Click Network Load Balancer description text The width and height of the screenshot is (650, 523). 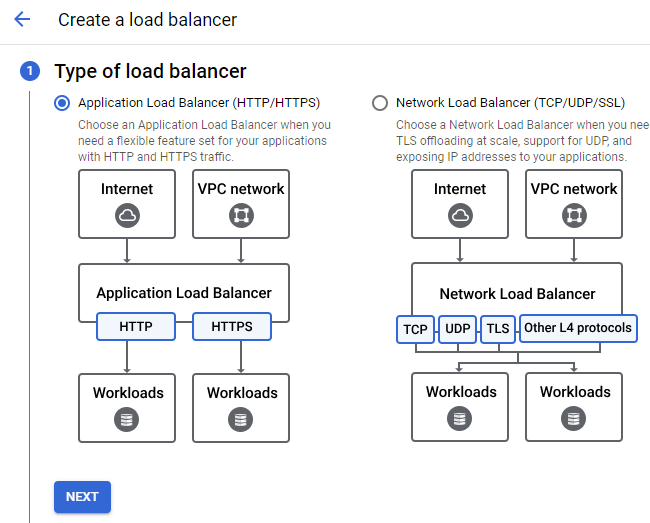point(522,141)
